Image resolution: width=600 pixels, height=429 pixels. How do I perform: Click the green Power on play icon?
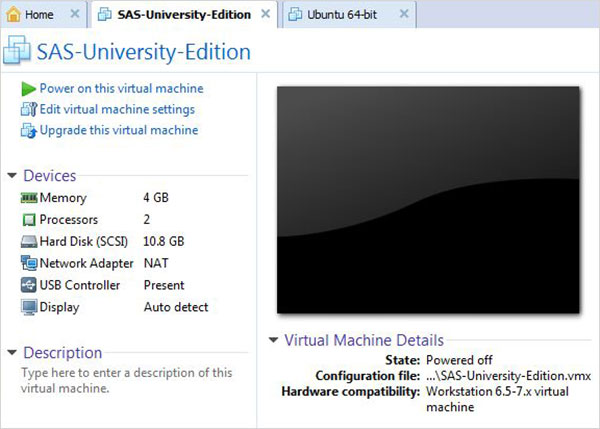coord(29,89)
